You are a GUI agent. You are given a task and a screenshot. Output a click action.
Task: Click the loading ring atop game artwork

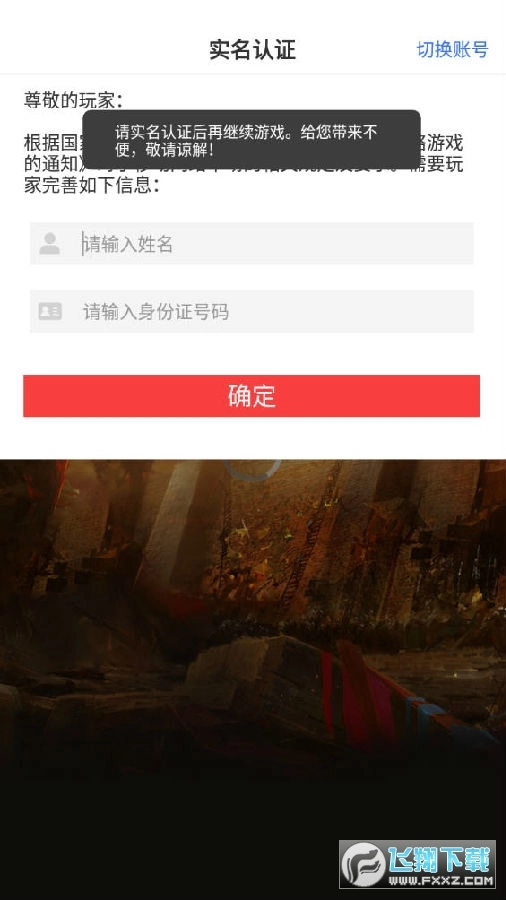(x=252, y=469)
